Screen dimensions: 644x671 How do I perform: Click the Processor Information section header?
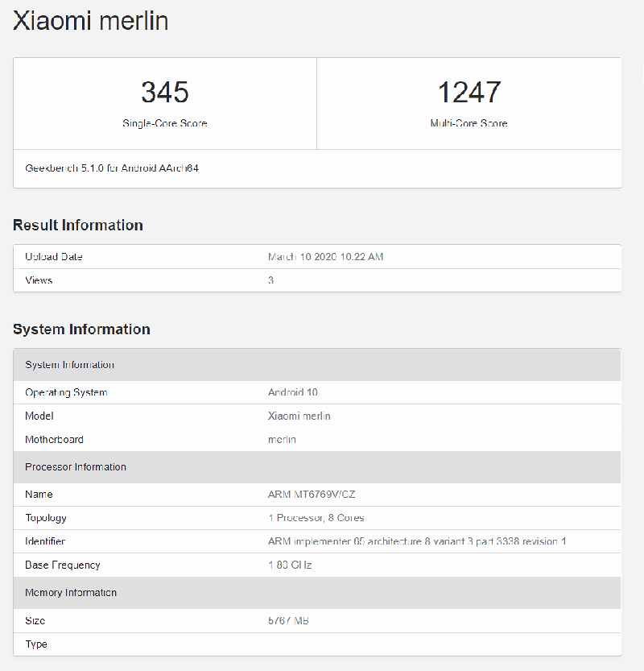[x=76, y=467]
